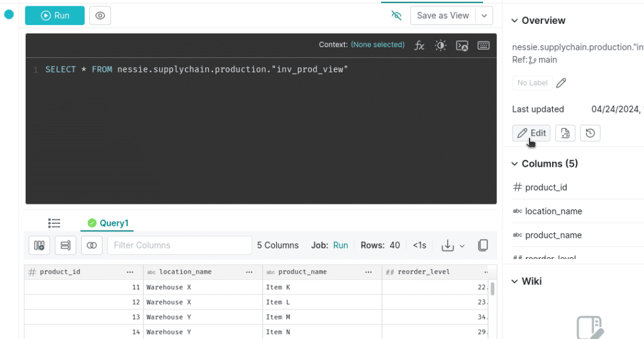Collapse the Columns (5) section
The width and height of the screenshot is (644, 339).
coord(514,164)
